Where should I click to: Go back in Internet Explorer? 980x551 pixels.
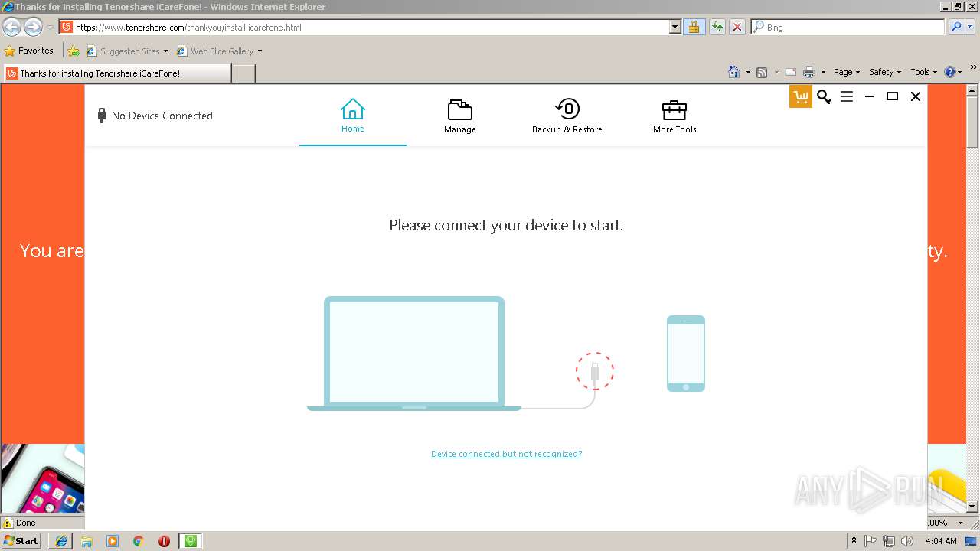click(x=11, y=28)
